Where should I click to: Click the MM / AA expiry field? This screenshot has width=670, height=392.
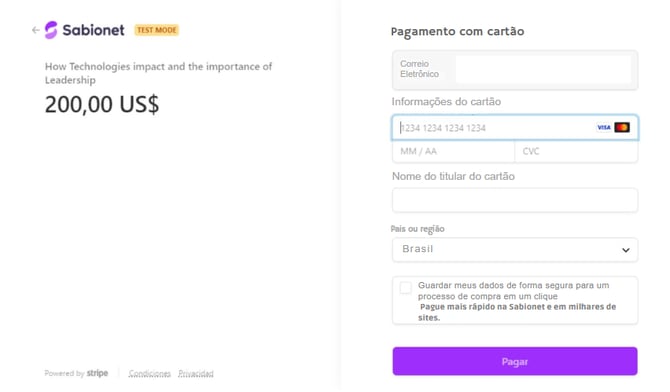pos(453,151)
